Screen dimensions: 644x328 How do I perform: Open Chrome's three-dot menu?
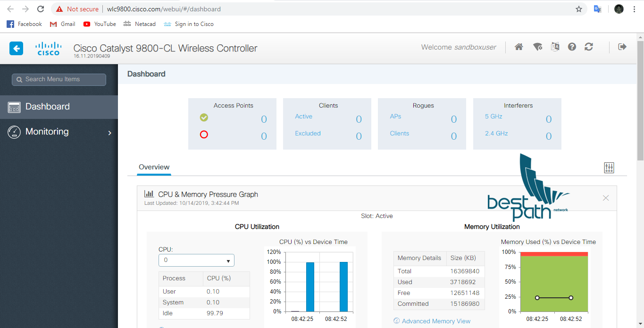pyautogui.click(x=634, y=8)
